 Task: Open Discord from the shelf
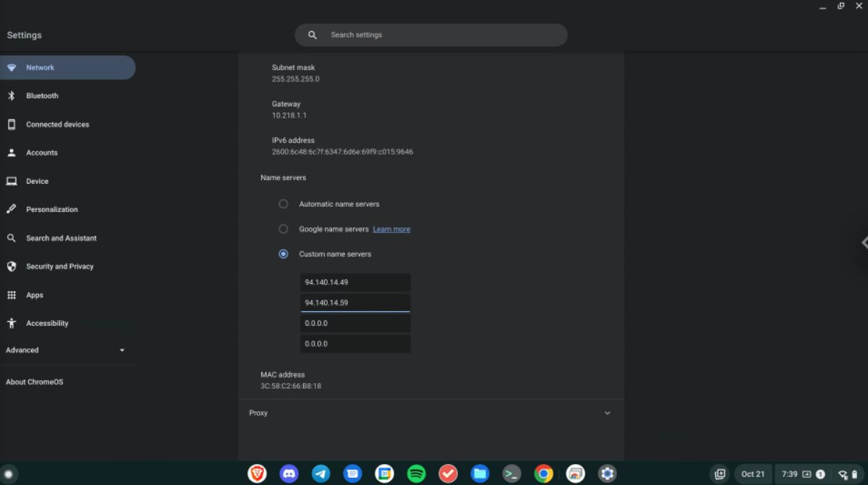click(x=289, y=473)
